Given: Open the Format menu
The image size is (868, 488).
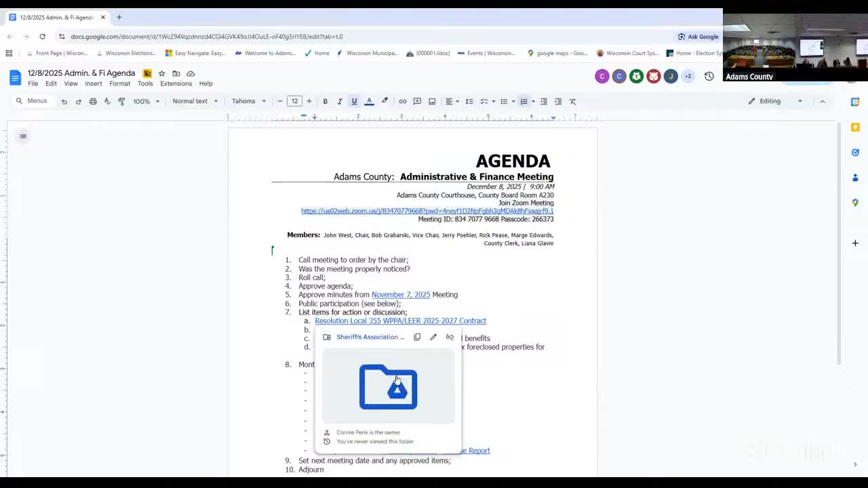Looking at the screenshot, I should [119, 84].
